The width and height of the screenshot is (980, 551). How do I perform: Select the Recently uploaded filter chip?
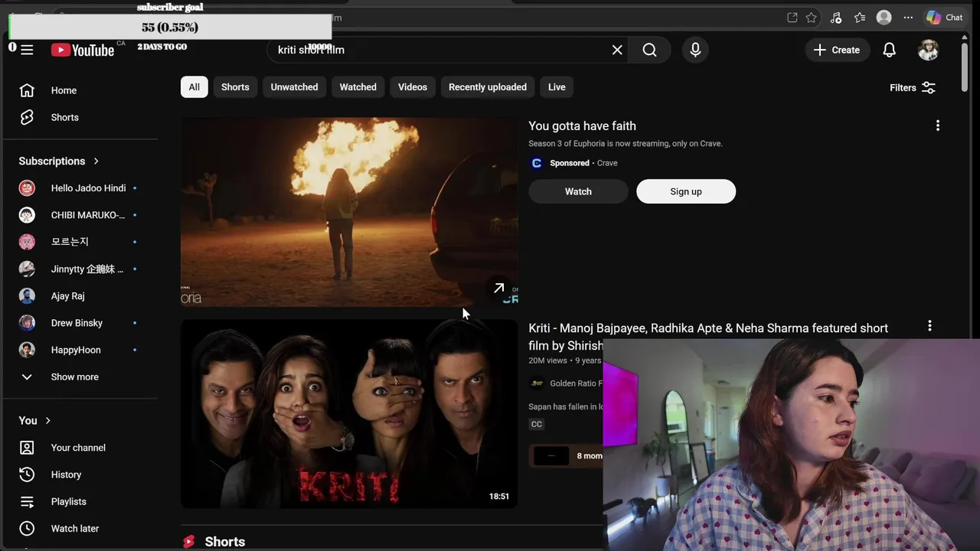(x=488, y=87)
